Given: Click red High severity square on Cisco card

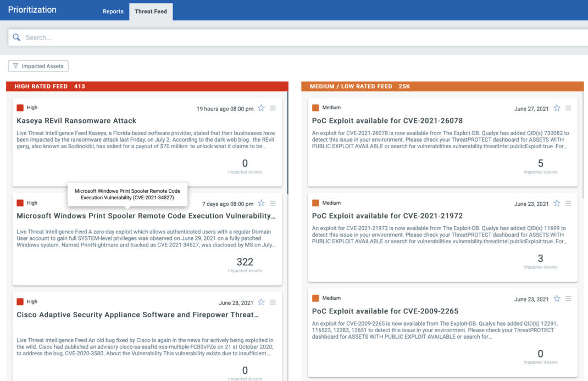Looking at the screenshot, I should coord(20,301).
